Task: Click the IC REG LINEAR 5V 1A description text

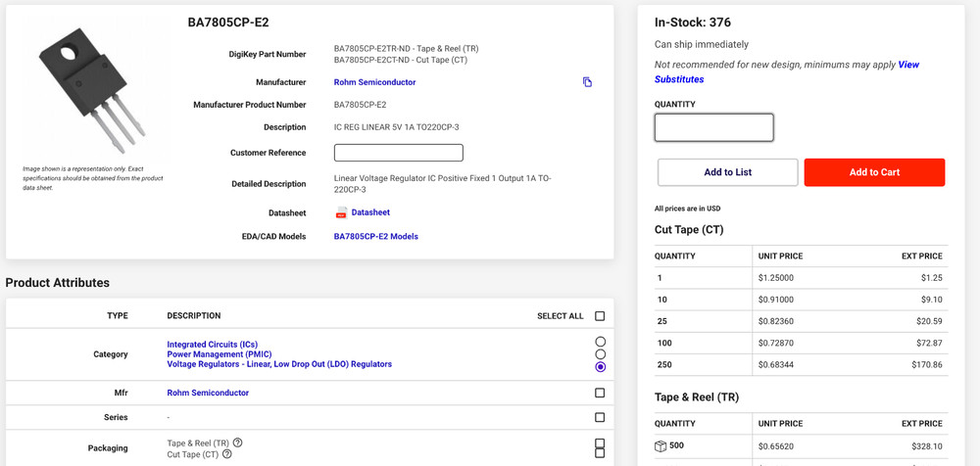Action: (397, 127)
